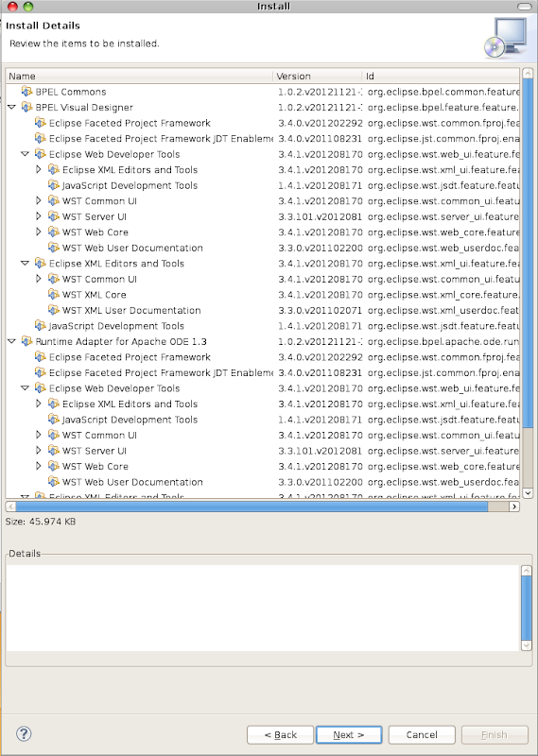Screen dimensions: 538x756
Task: Click the horizontal scrollbar of the item list
Action: coord(262,507)
